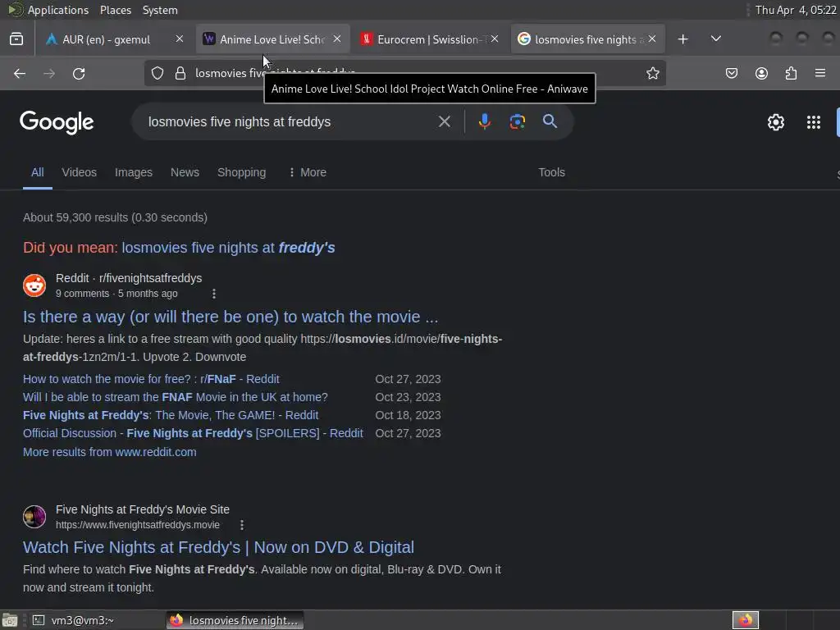Go back to the previous page
840x630 pixels.
pos(20,73)
